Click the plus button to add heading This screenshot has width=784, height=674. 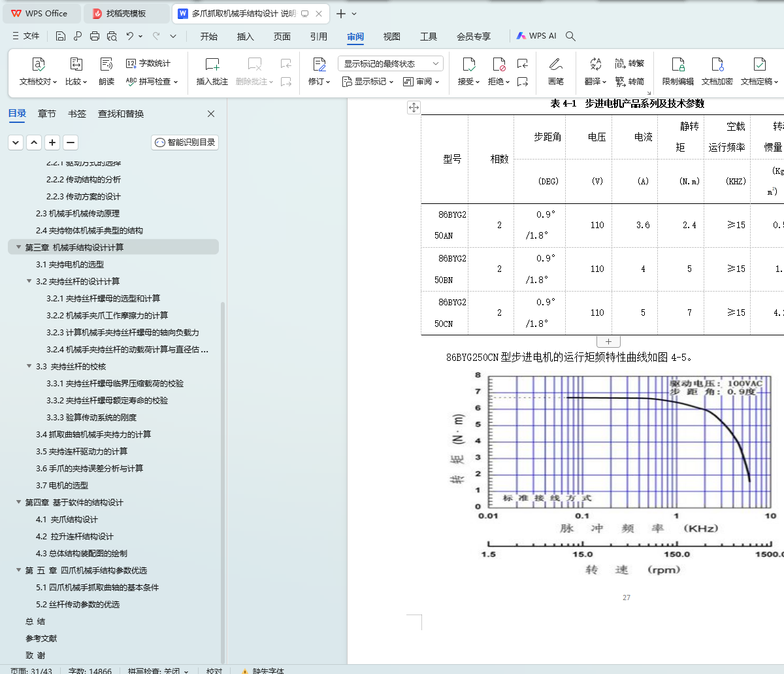tap(52, 142)
